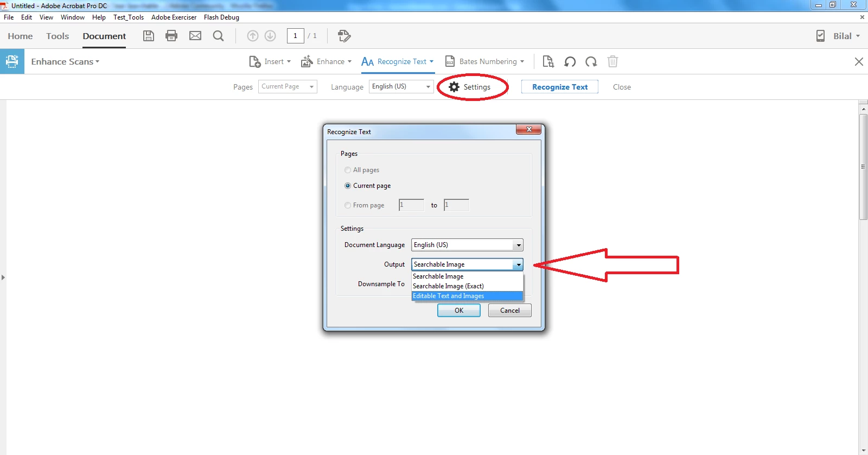Screen dimensions: 868x455
Task: Open the Window menu
Action: pyautogui.click(x=73, y=17)
